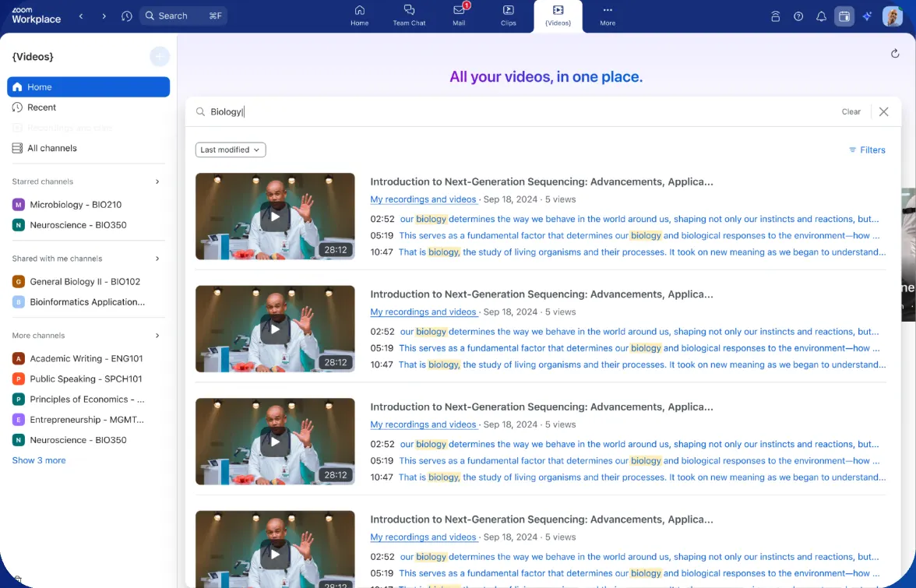Open the notifications bell
Viewport: 916px width, 588px height.
tap(821, 16)
